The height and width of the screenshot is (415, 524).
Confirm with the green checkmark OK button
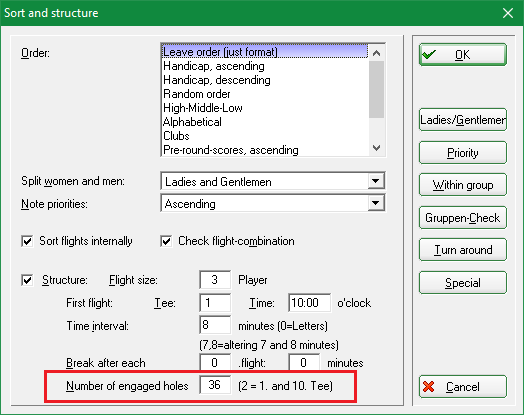463,54
